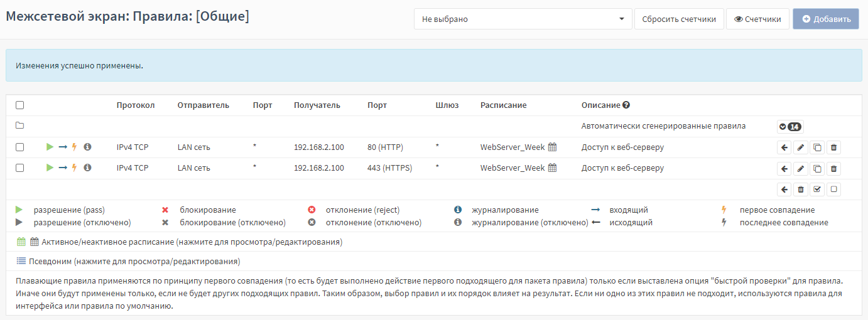Move selected rules to end of list
Screen dimensions: 868x320
click(784, 189)
